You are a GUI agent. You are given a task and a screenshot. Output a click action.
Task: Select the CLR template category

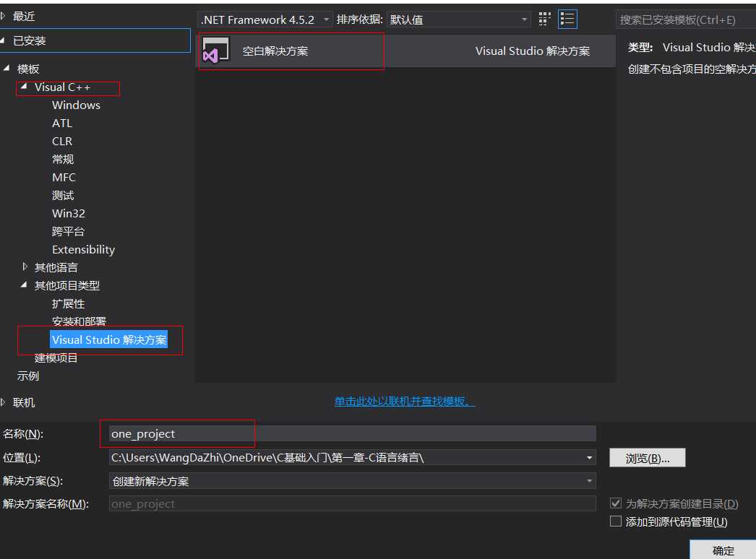[62, 142]
